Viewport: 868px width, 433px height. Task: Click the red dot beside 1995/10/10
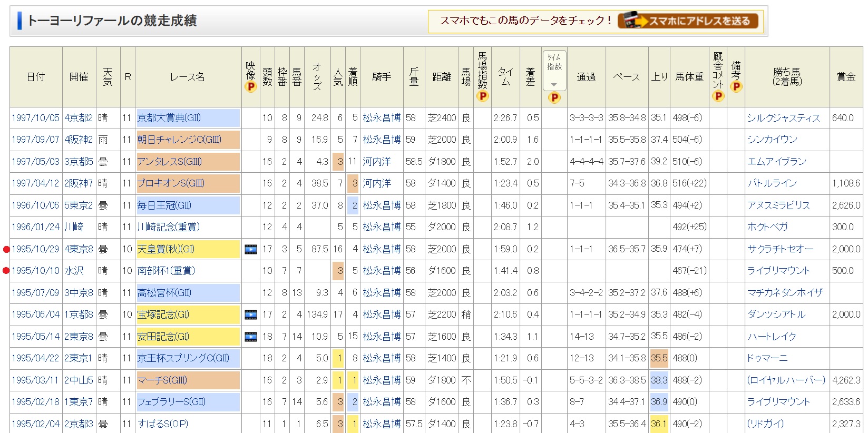point(6,271)
